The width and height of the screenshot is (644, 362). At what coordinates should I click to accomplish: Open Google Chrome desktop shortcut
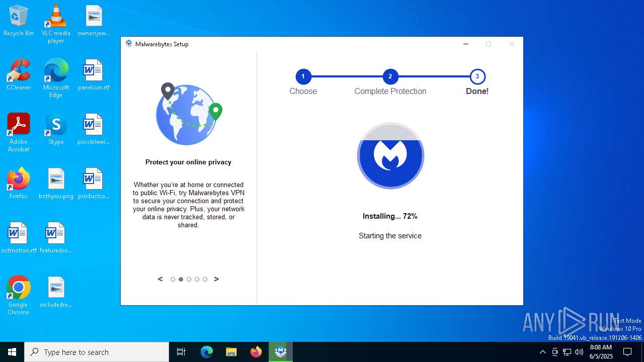point(19,296)
